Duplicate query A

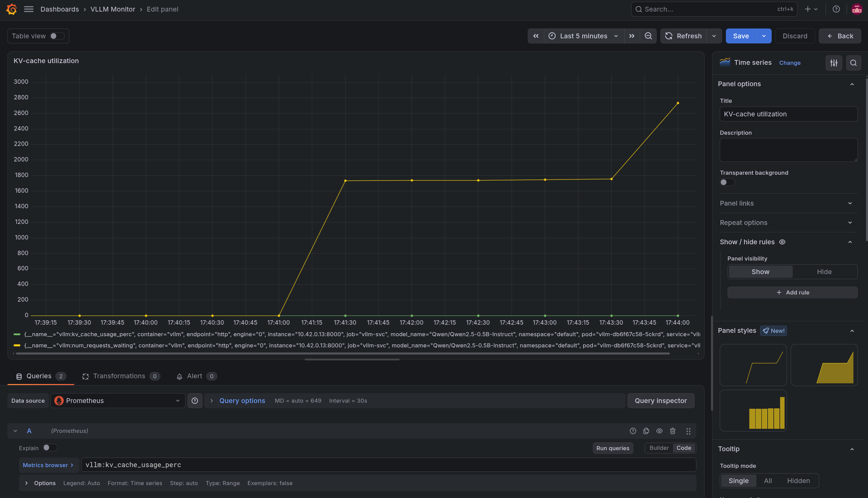pyautogui.click(x=646, y=431)
